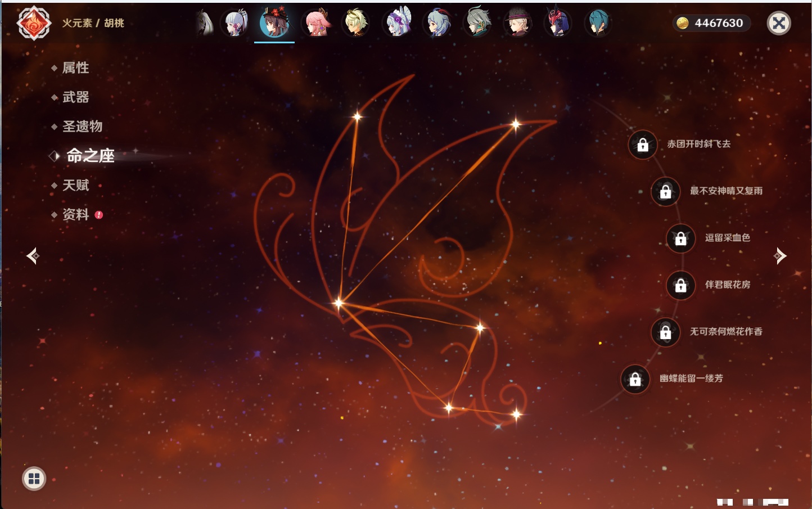Click the constellation name 赤团开时斜飞去
812x509 pixels.
699,144
